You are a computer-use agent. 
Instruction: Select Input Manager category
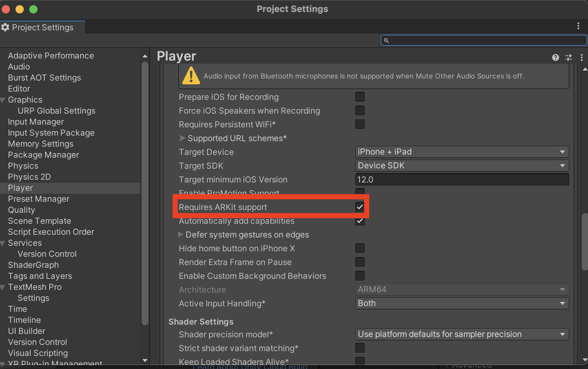(36, 122)
